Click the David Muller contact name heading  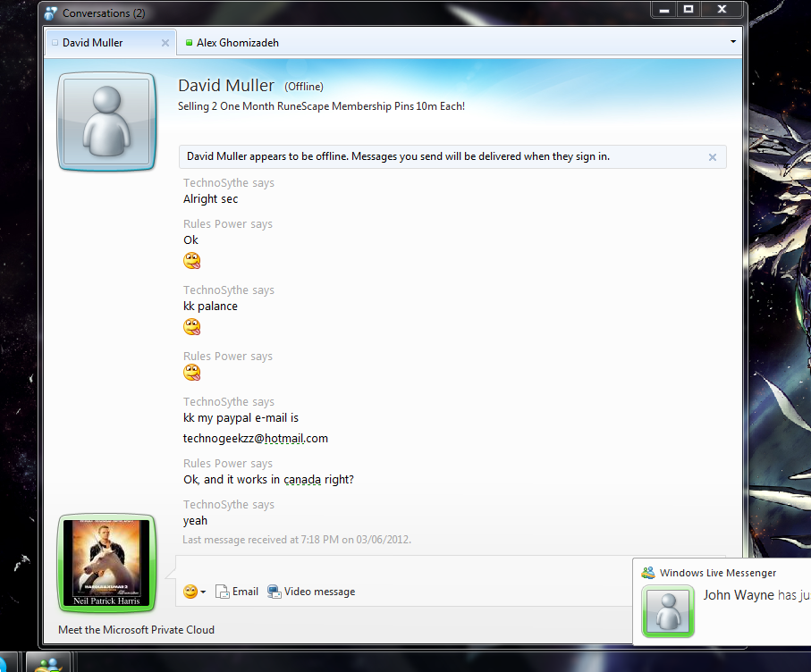226,85
